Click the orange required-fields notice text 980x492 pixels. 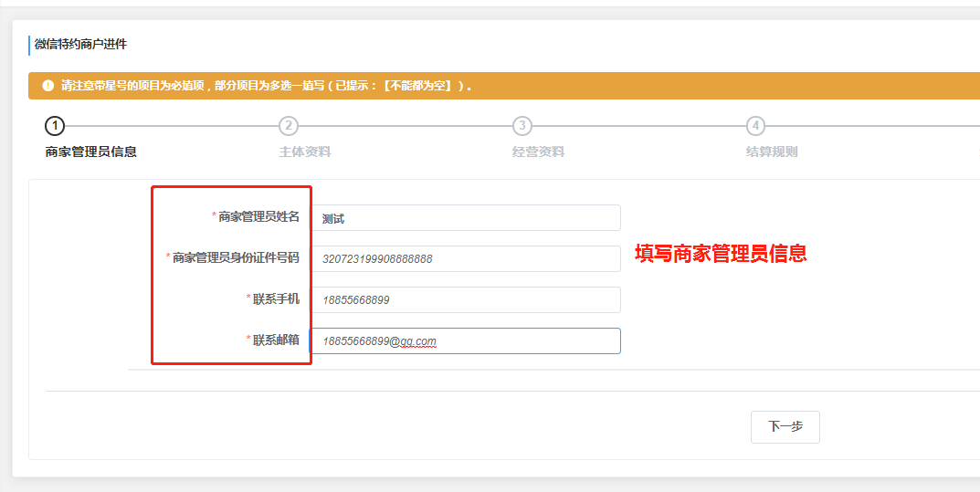[x=266, y=86]
